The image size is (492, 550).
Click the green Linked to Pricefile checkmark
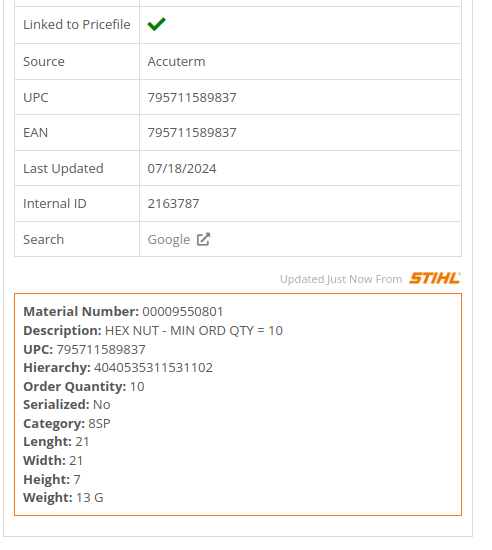tap(156, 24)
